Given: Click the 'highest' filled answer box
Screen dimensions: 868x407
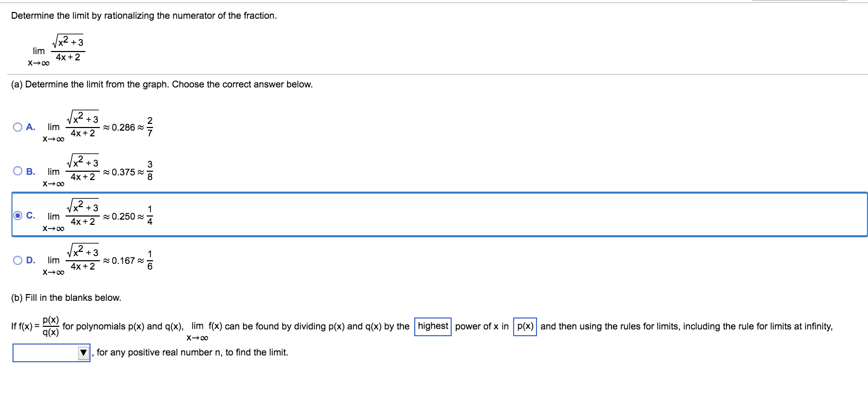Looking at the screenshot, I should (x=433, y=326).
